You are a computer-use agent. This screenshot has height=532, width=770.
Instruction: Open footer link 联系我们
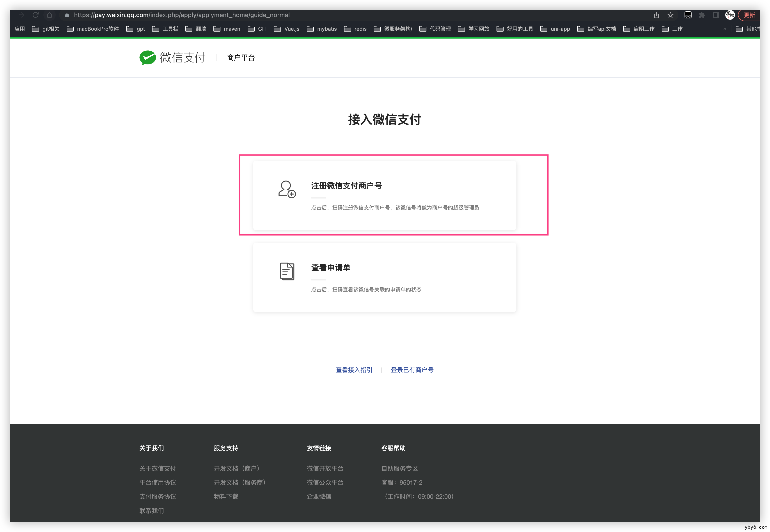point(151,511)
